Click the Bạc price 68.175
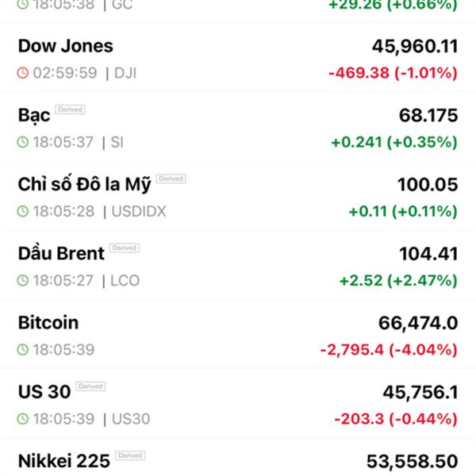Image resolution: width=476 pixels, height=476 pixels. coord(428,115)
